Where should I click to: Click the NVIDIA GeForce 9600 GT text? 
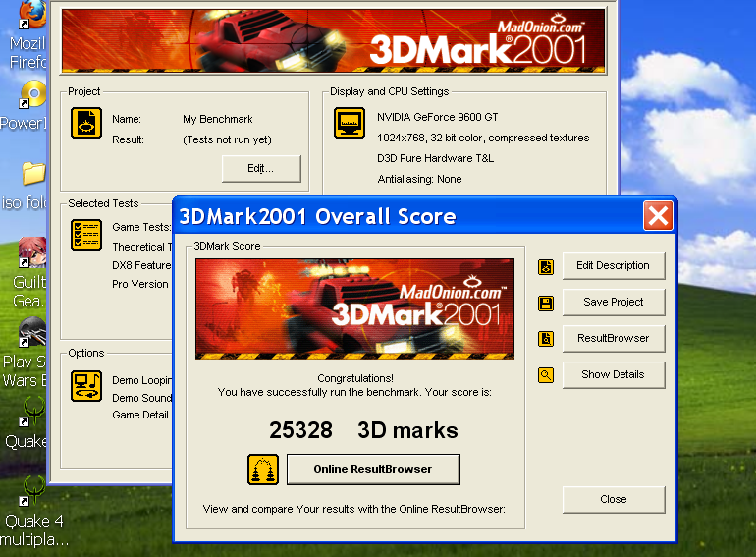click(438, 117)
